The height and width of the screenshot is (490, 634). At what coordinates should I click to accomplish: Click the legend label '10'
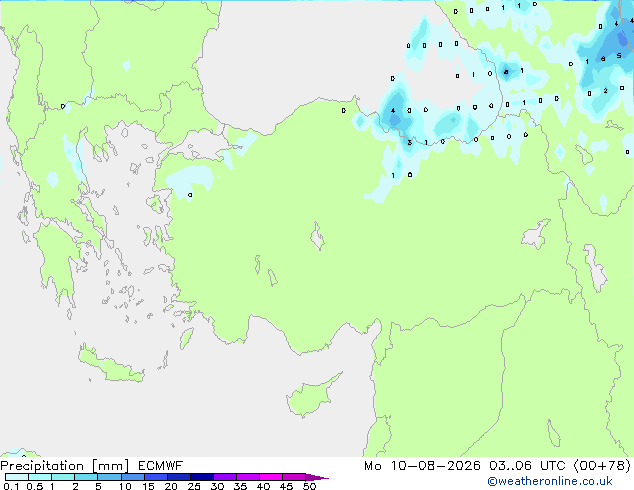pos(125,486)
